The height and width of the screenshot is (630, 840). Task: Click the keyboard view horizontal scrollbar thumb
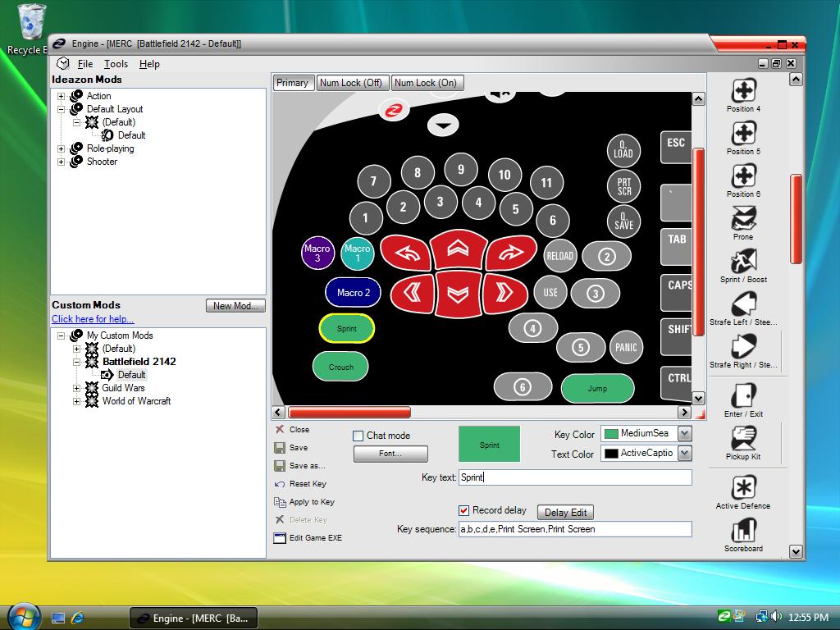[x=349, y=412]
